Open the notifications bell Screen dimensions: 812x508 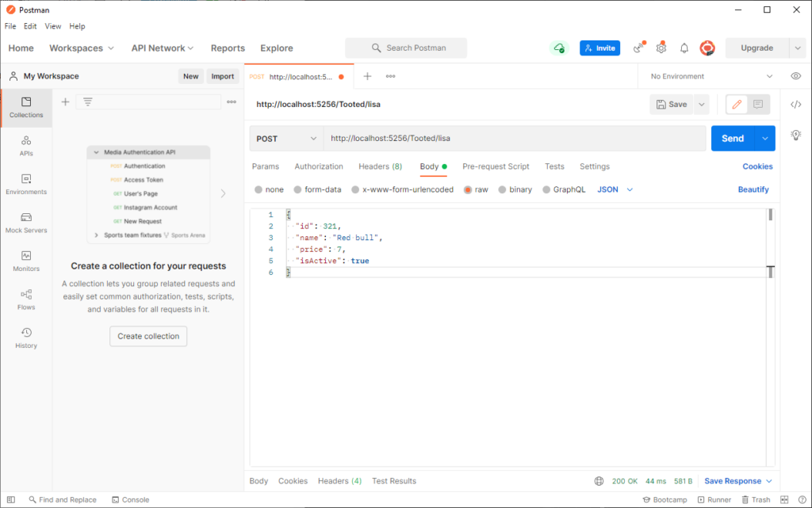pos(684,48)
